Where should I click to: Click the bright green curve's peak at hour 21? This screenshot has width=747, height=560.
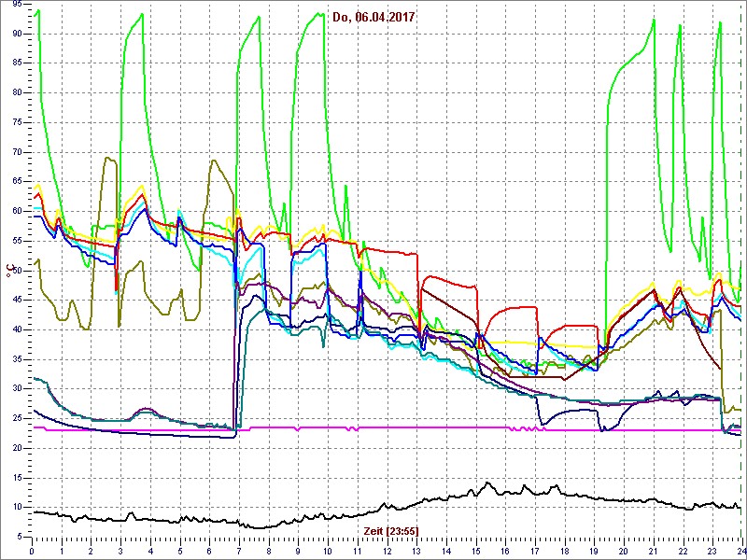click(655, 22)
